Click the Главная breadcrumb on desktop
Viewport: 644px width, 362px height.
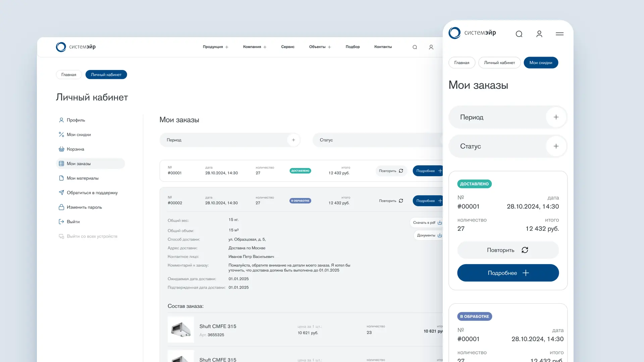[x=69, y=75]
